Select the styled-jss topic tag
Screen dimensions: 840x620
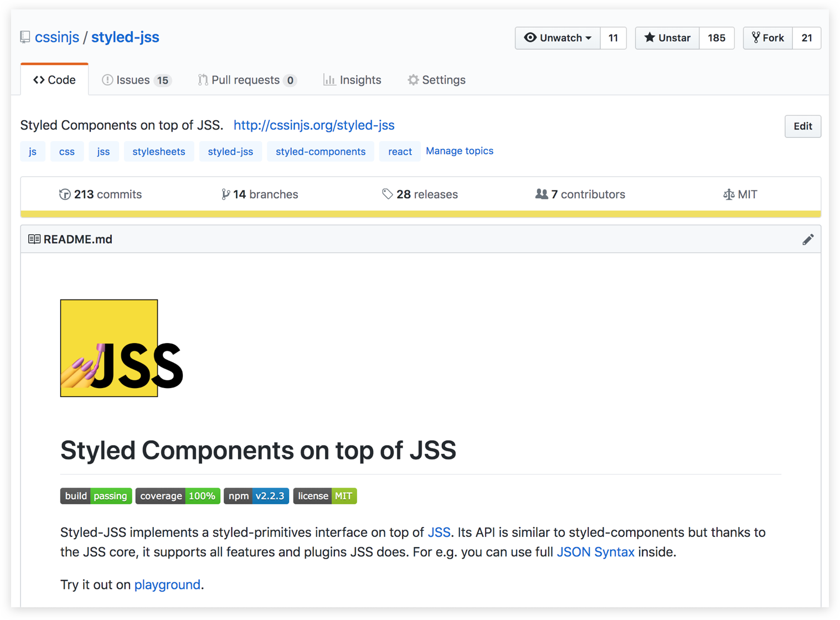pos(230,151)
